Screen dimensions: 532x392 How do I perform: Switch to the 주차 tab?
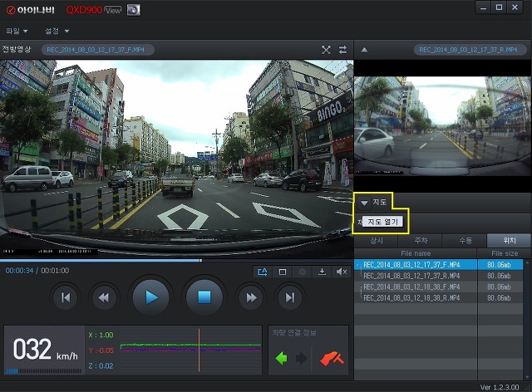tap(421, 240)
